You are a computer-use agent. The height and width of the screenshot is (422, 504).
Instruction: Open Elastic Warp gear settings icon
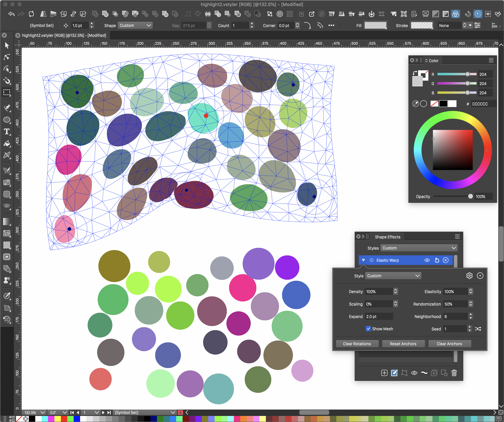(x=469, y=276)
